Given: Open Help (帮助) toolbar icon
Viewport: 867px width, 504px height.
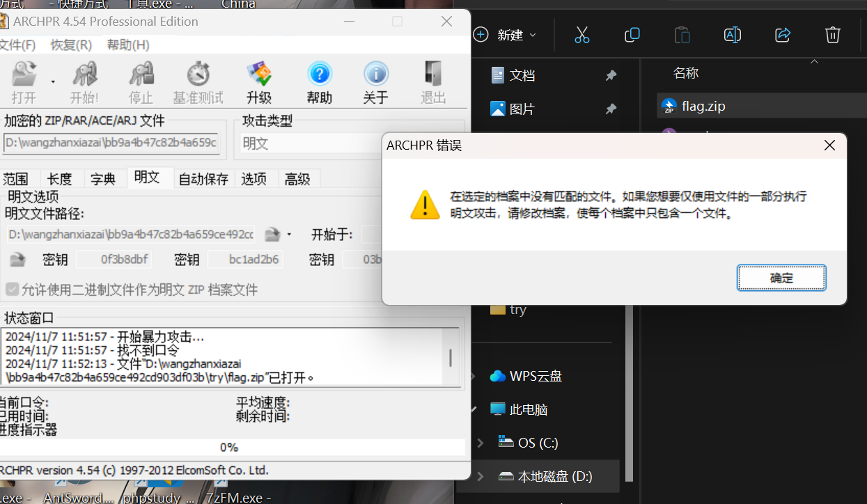Looking at the screenshot, I should click(x=319, y=82).
